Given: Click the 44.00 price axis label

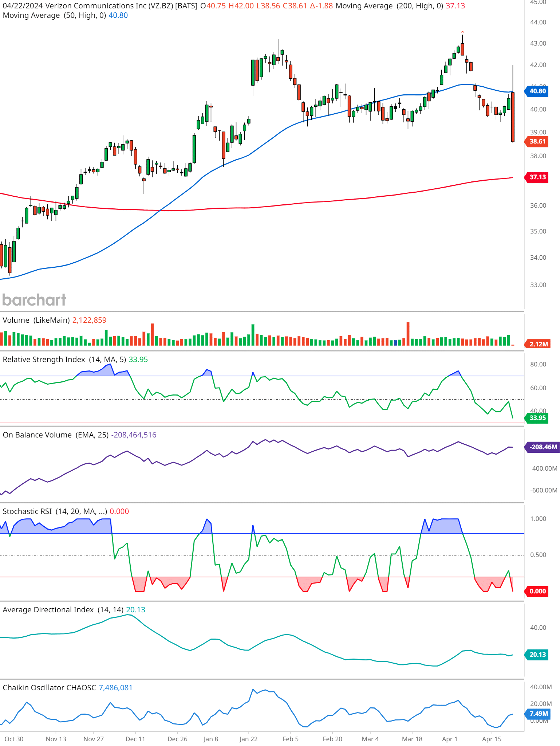Looking at the screenshot, I should [538, 22].
